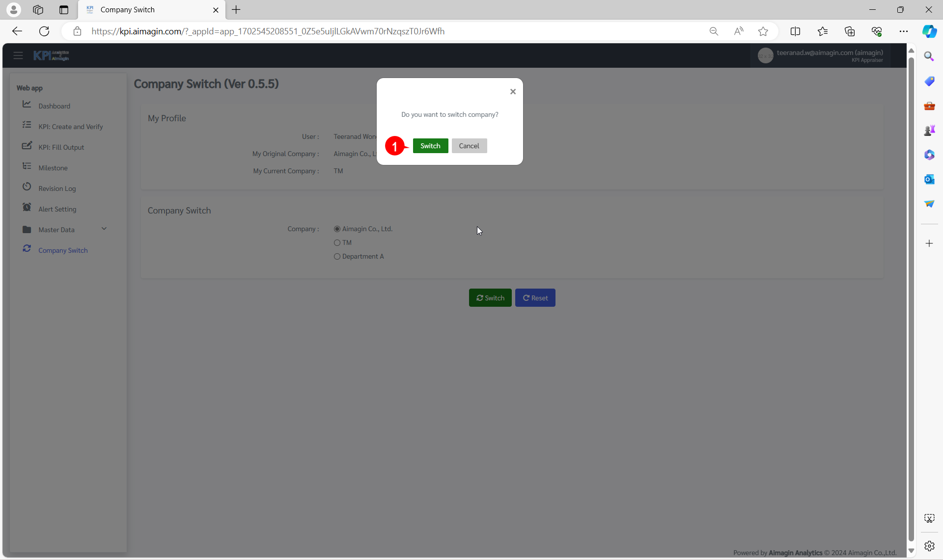Select Aimagin Co., Ltd. radio option
This screenshot has width=943, height=560.
point(337,229)
